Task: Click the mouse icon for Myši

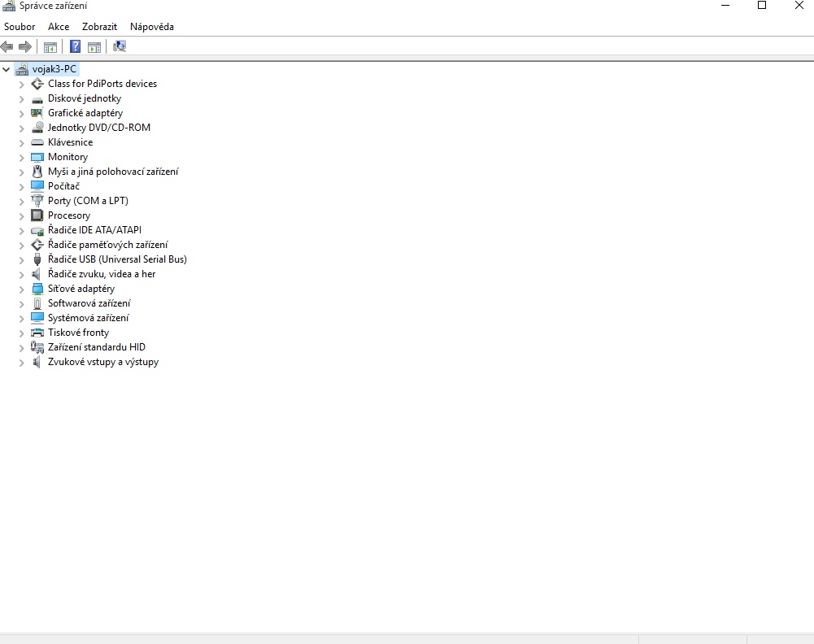Action: tap(37, 172)
